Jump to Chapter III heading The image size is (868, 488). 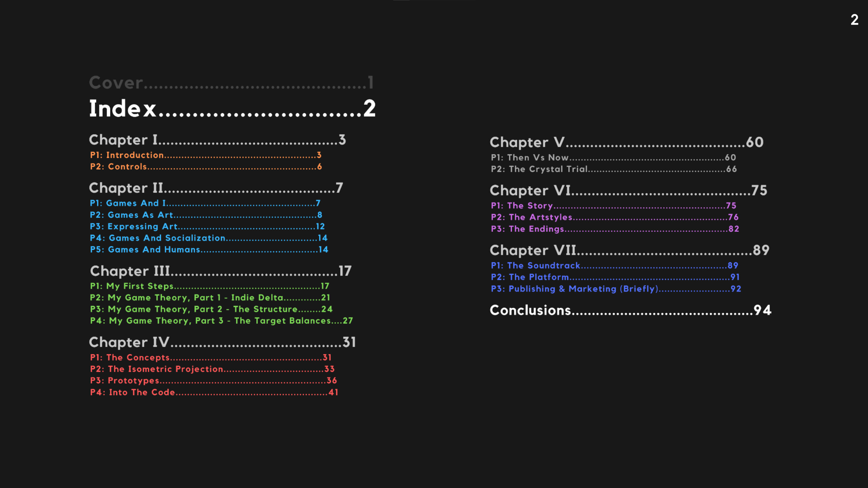(x=220, y=271)
